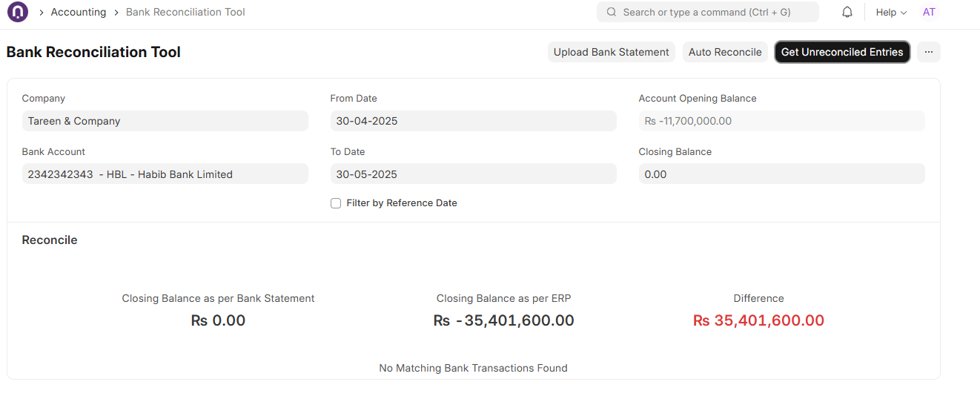The image size is (980, 405).
Task: Open the Company field Tareen & Company
Action: (x=165, y=121)
